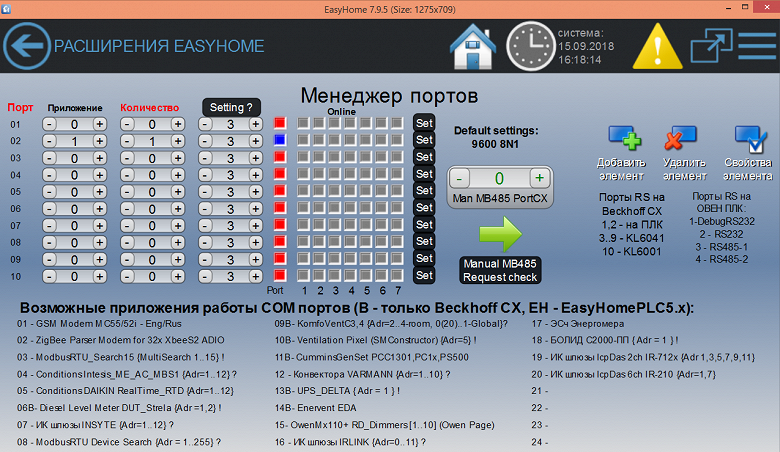Click 'Default settings: 9600 8N1' text
The height and width of the screenshot is (452, 780).
coord(496,137)
